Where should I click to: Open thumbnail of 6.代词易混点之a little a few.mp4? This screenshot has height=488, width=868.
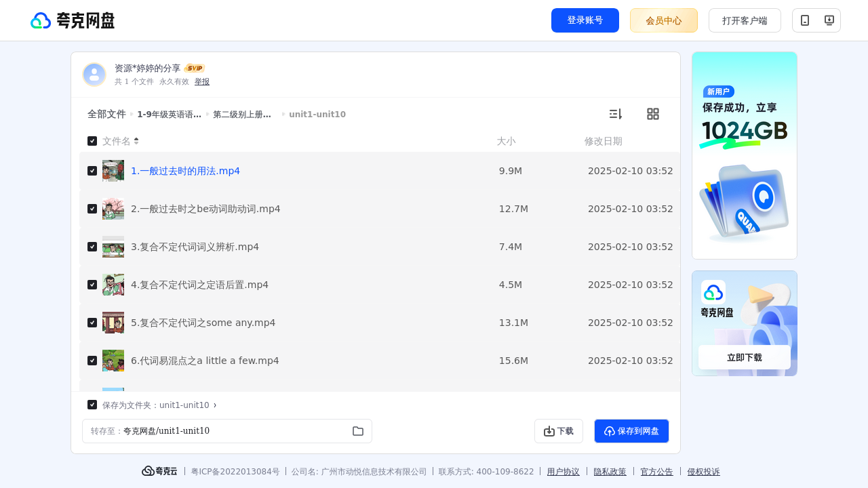coord(113,361)
